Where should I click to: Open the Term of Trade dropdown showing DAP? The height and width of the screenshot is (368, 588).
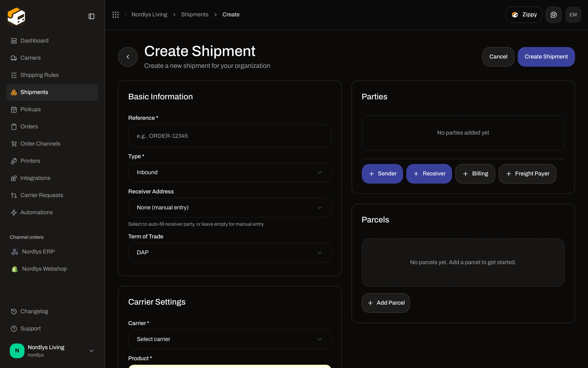pyautogui.click(x=230, y=253)
